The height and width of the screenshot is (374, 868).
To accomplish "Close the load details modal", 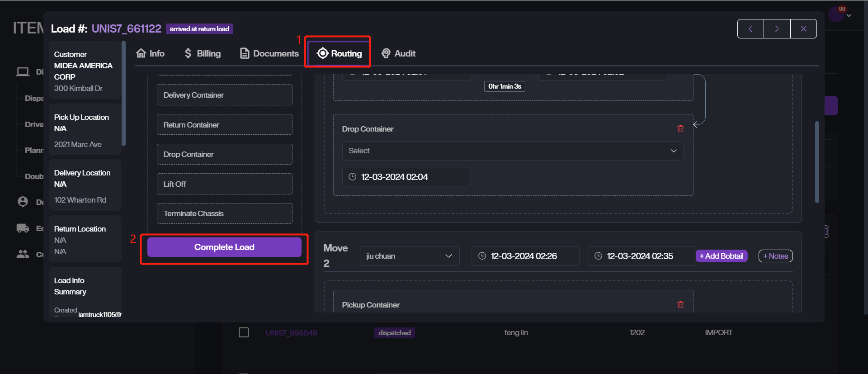I will (803, 29).
